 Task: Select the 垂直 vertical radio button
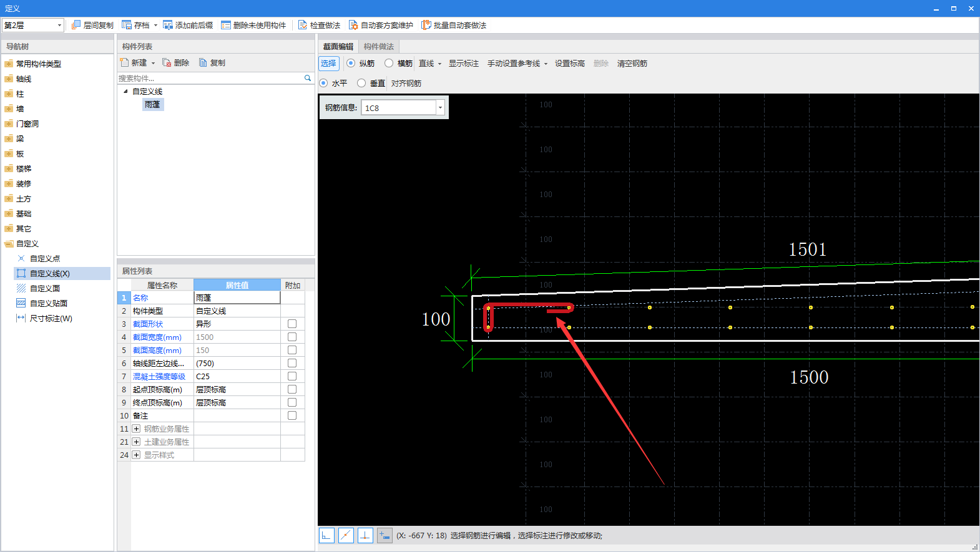pos(361,83)
